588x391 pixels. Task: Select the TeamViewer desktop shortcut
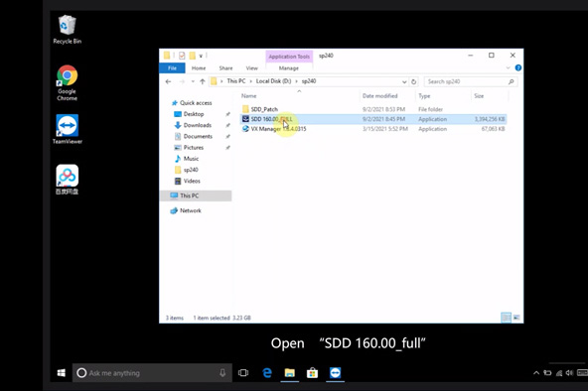[x=68, y=129]
